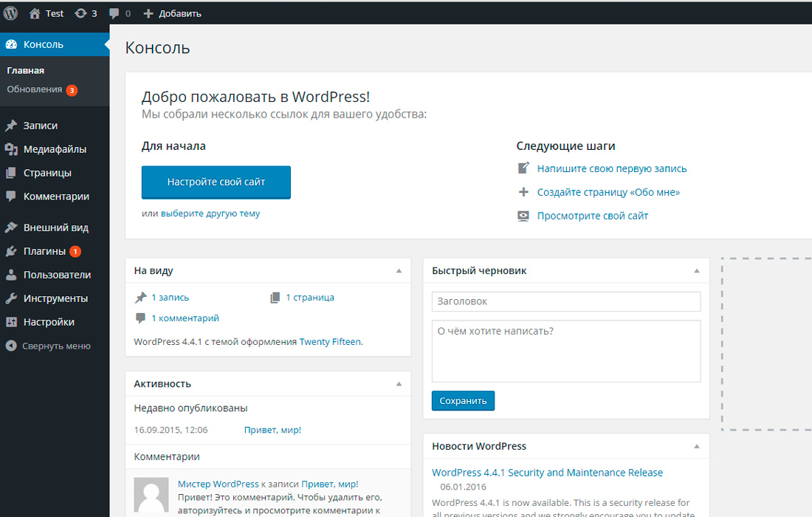Click the Добавить label in admin bar
The image size is (812, 517).
click(x=179, y=14)
